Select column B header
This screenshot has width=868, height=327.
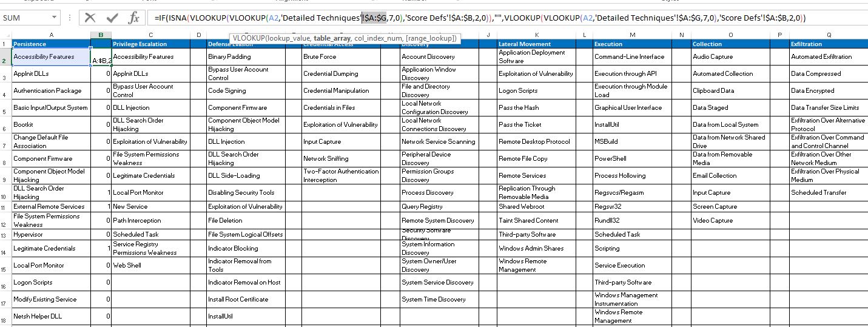[101, 35]
